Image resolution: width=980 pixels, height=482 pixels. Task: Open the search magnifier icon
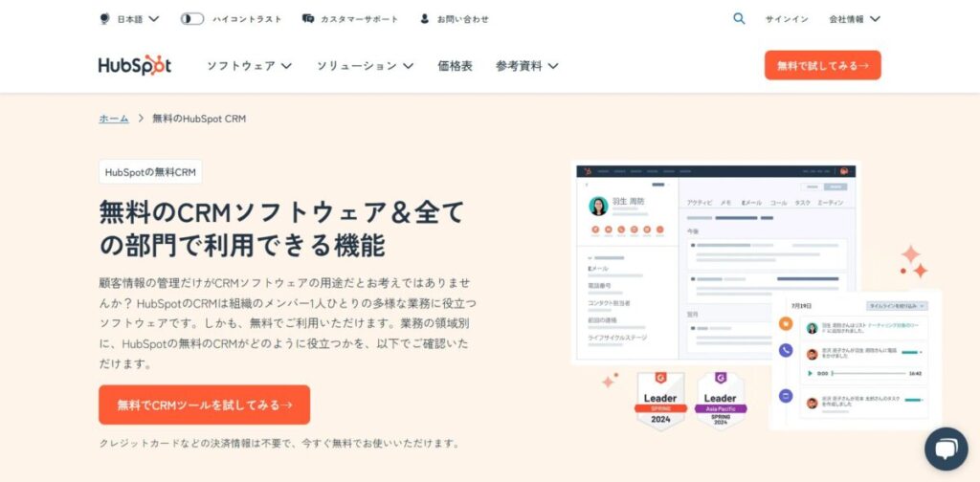point(739,19)
